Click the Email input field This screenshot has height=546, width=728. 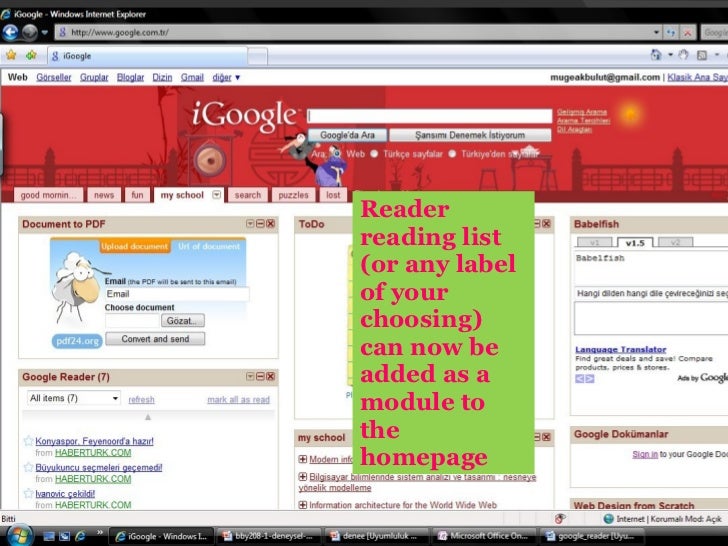pyautogui.click(x=177, y=294)
